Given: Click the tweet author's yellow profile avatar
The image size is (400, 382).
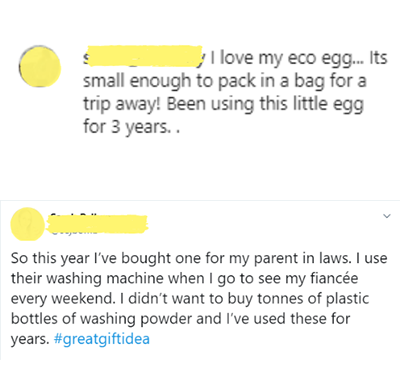Looking at the screenshot, I should point(27,223).
